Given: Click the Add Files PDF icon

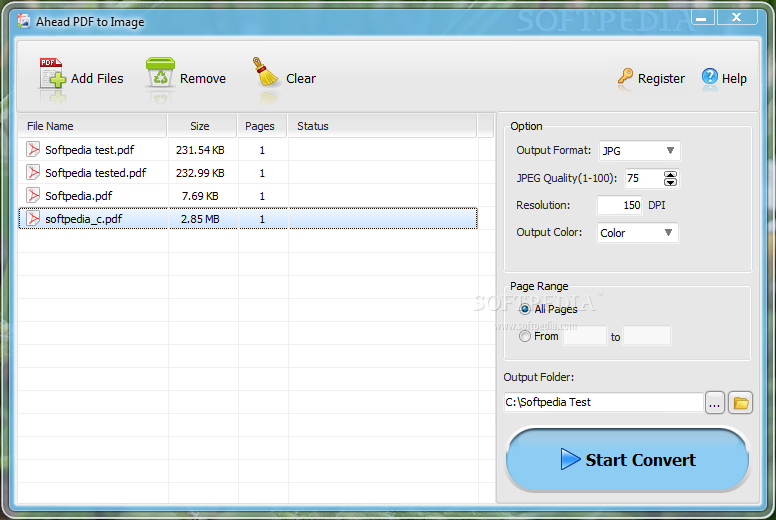Looking at the screenshot, I should pos(52,74).
